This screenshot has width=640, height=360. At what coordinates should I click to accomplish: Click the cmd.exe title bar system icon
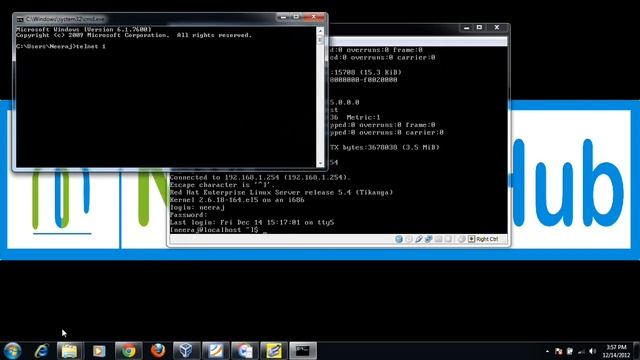(x=20, y=19)
